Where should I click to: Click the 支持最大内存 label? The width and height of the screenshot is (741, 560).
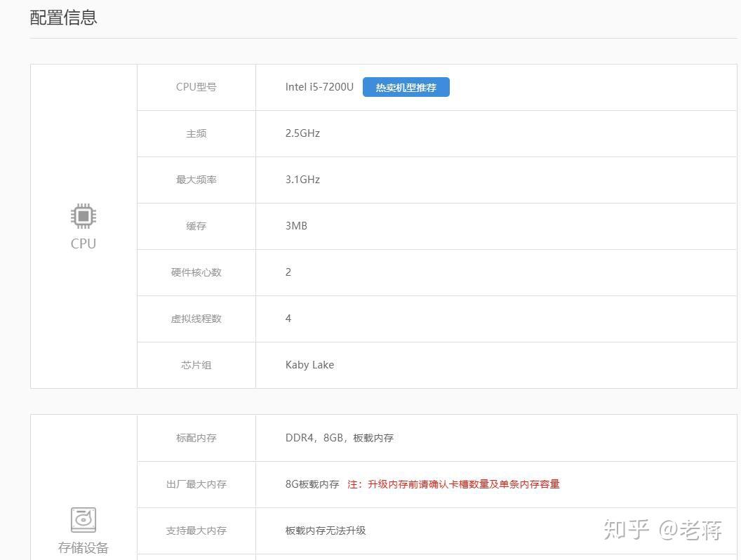[x=196, y=531]
